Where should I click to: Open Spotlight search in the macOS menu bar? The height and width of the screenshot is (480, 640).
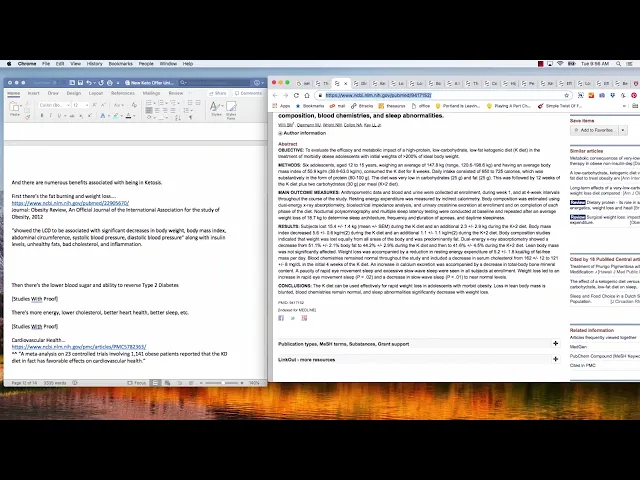618,64
